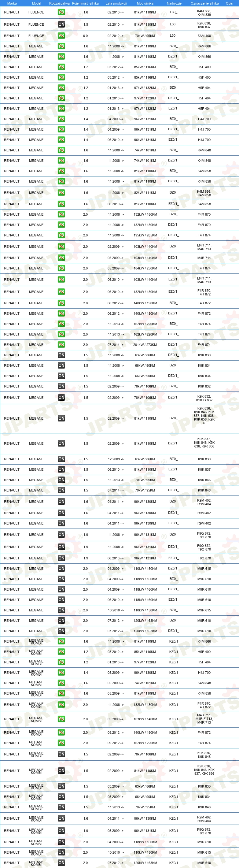Click ON icon in Megane EZ0/1_ F9Q 870 row
The image size is (239, 868).
coord(61,558)
